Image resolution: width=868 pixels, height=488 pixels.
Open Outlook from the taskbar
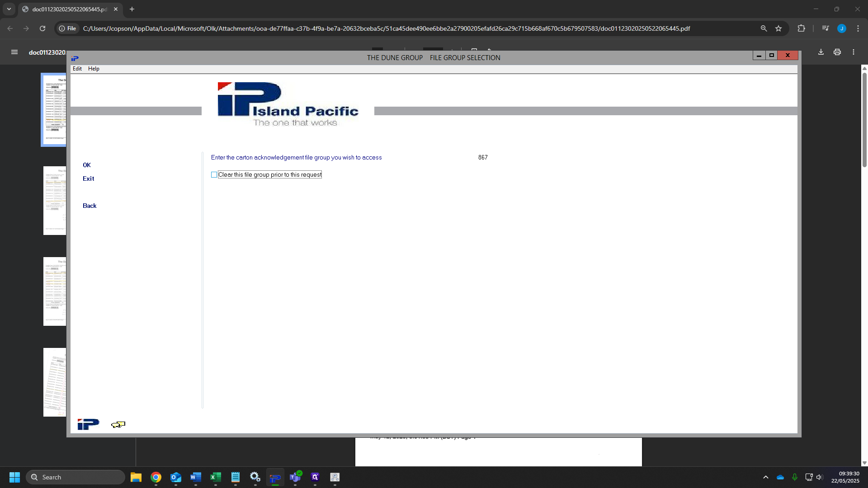pyautogui.click(x=176, y=477)
